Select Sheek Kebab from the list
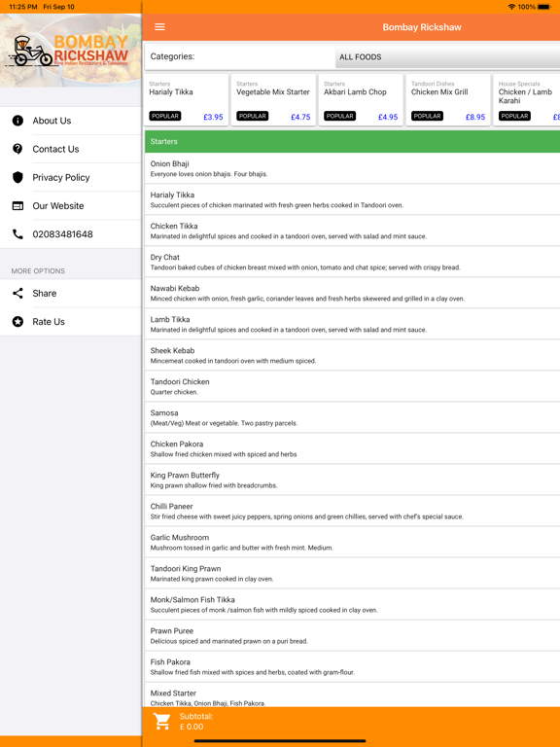The height and width of the screenshot is (747, 560). point(352,355)
